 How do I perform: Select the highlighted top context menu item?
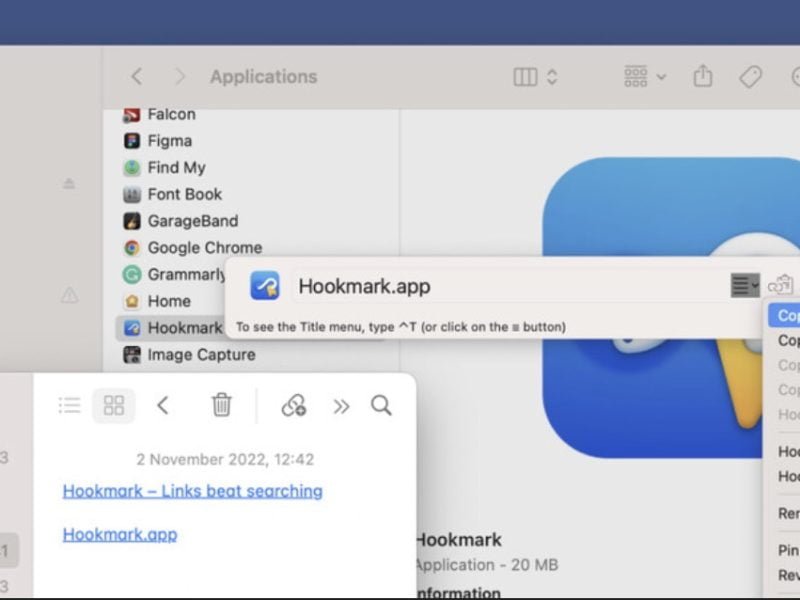click(788, 315)
